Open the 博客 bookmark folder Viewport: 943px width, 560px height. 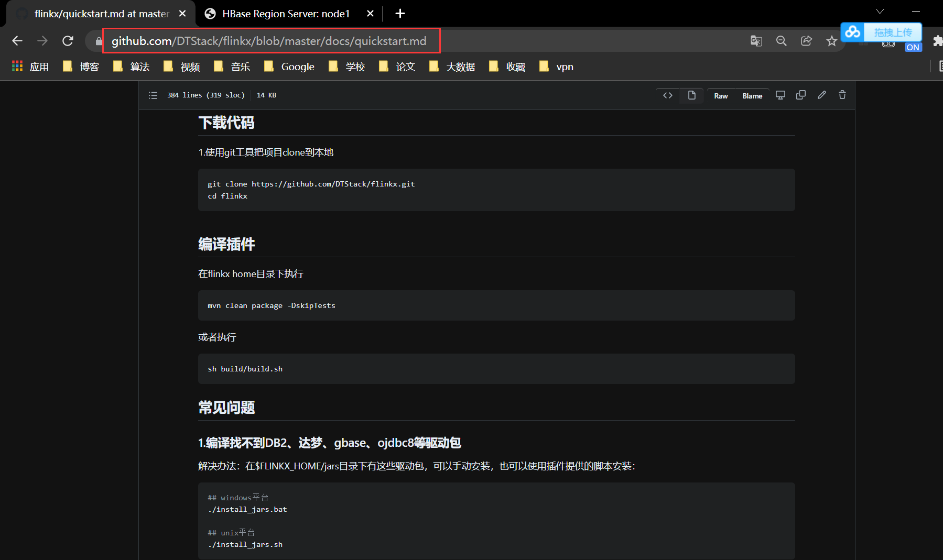pyautogui.click(x=81, y=67)
